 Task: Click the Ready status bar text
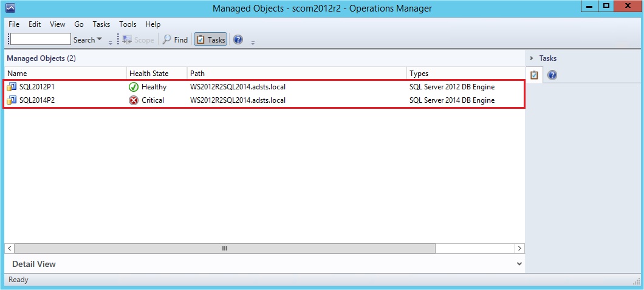[18, 280]
